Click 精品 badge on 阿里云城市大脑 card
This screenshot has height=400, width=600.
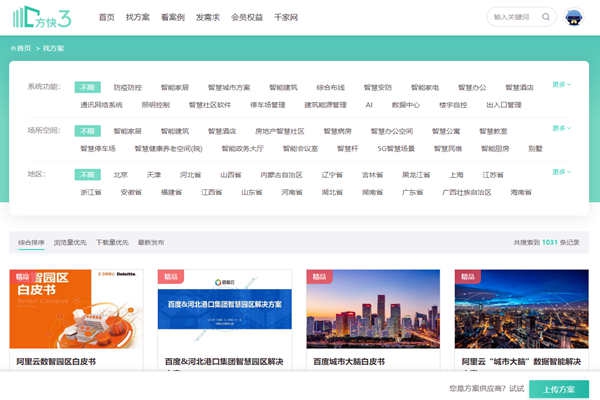[x=467, y=277]
